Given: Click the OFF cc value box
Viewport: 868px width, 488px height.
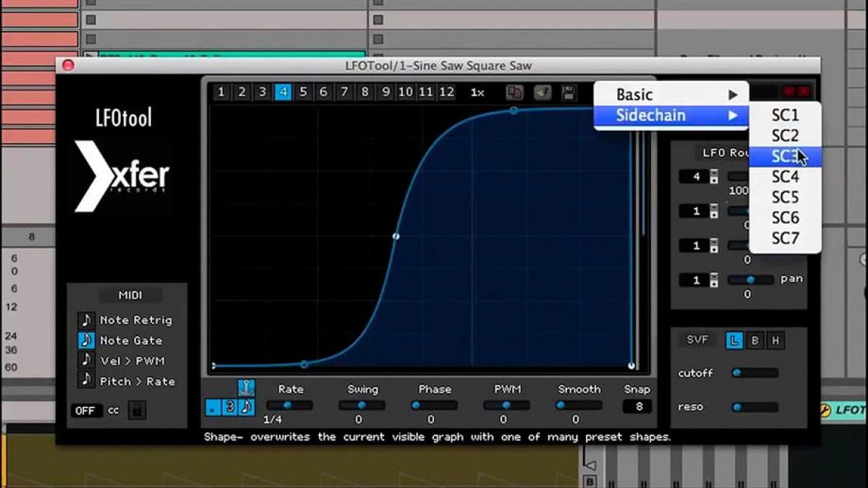Looking at the screenshot, I should (85, 411).
